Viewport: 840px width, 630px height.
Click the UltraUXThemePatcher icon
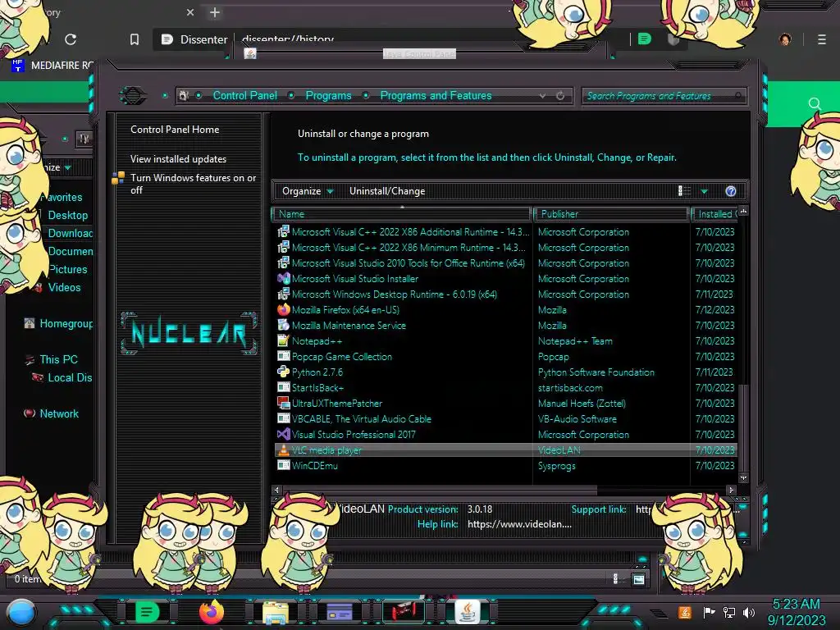coord(283,403)
